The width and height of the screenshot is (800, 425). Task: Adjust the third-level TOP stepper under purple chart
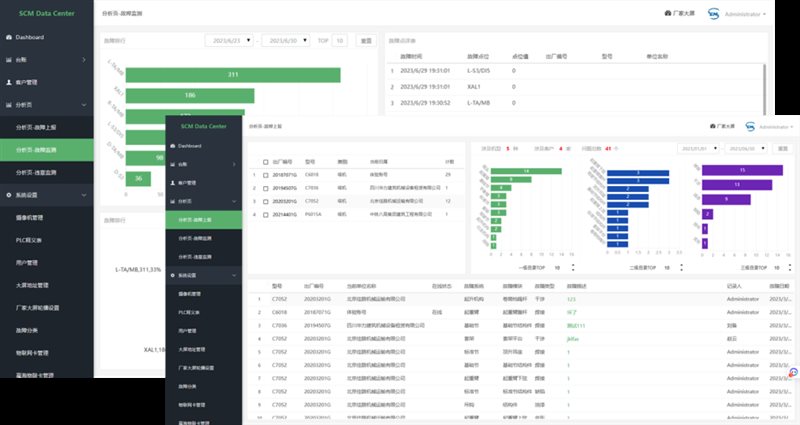[x=790, y=267]
